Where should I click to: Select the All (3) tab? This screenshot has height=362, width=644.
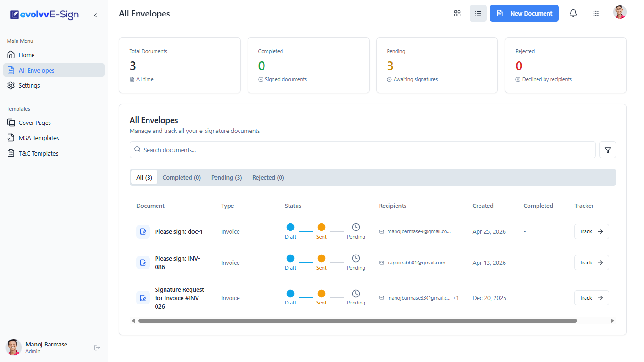pyautogui.click(x=144, y=177)
